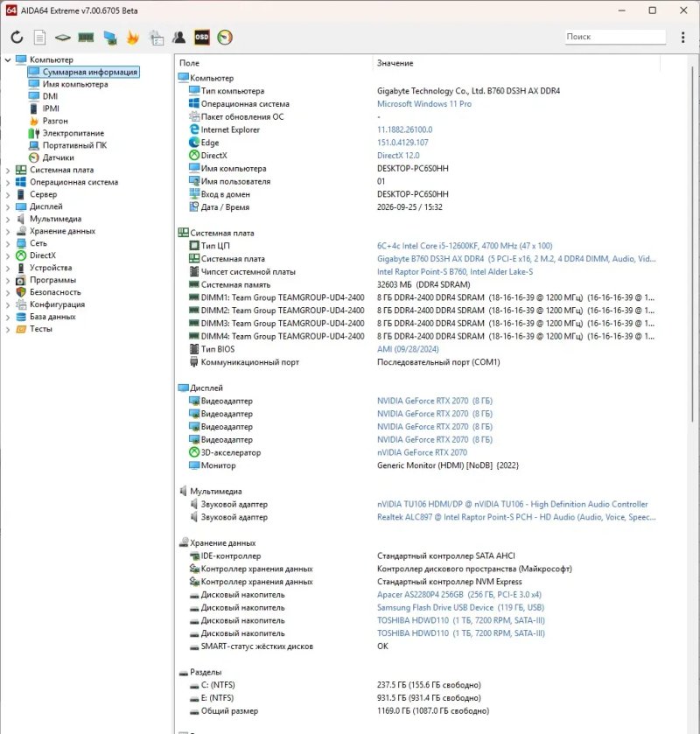Click the network computers toolbar icon

(110, 38)
